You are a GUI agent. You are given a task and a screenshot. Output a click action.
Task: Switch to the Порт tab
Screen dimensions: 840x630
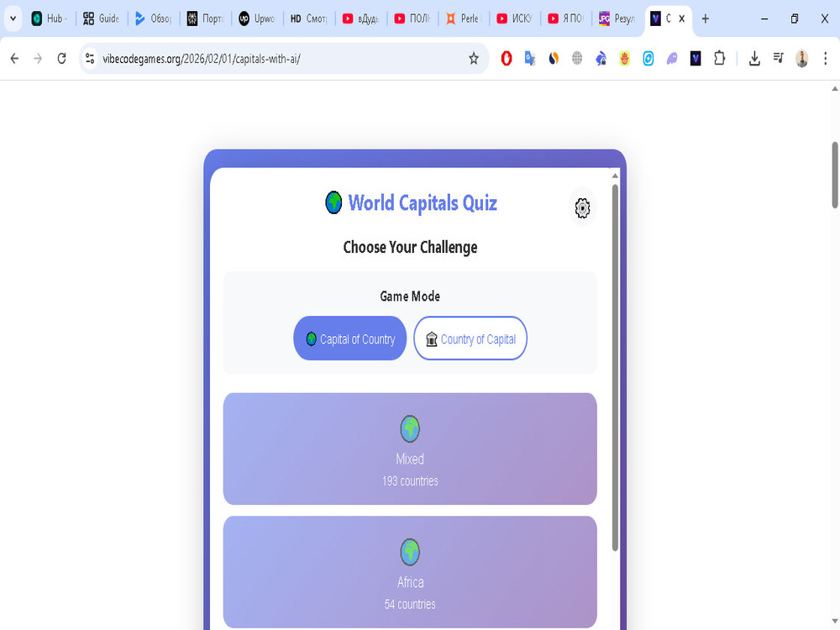[x=205, y=18]
